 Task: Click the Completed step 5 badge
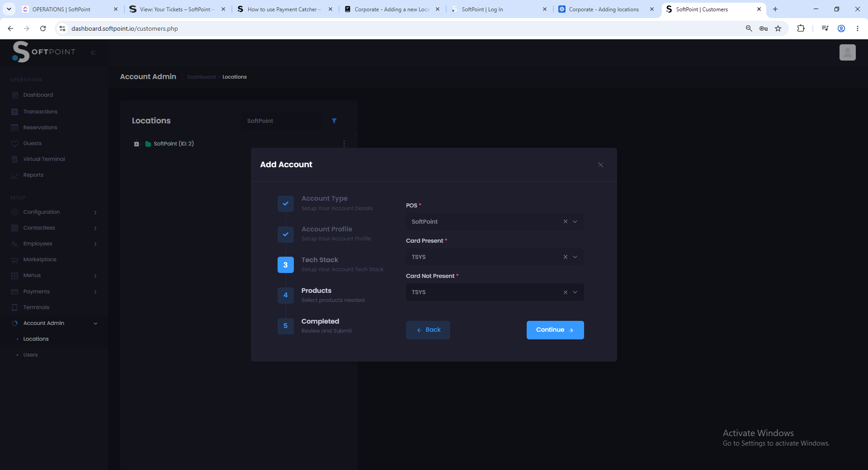(x=286, y=326)
